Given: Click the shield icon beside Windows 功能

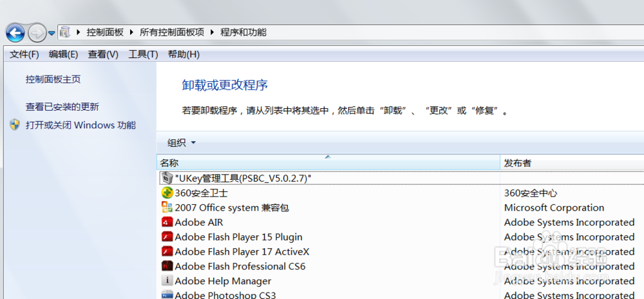Looking at the screenshot, I should click(15, 125).
